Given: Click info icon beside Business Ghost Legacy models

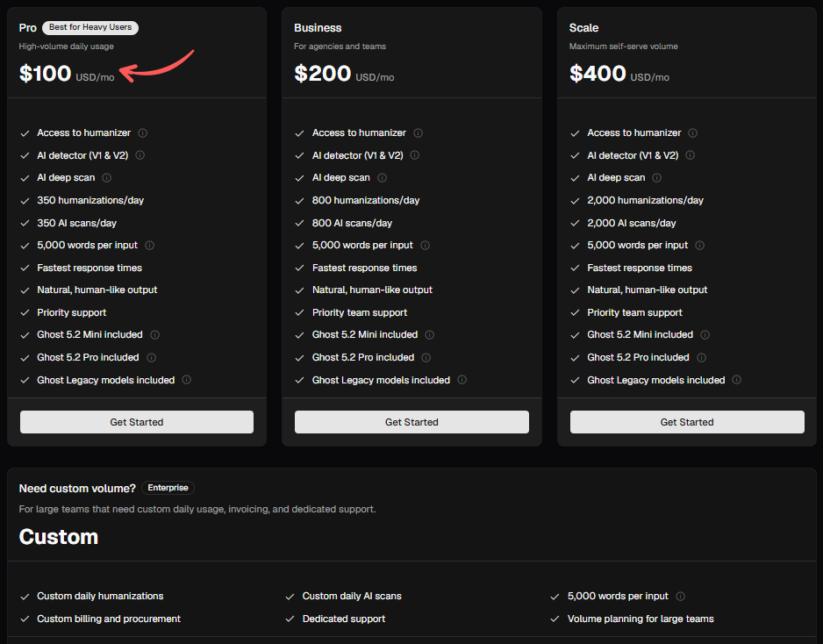Looking at the screenshot, I should pyautogui.click(x=462, y=380).
